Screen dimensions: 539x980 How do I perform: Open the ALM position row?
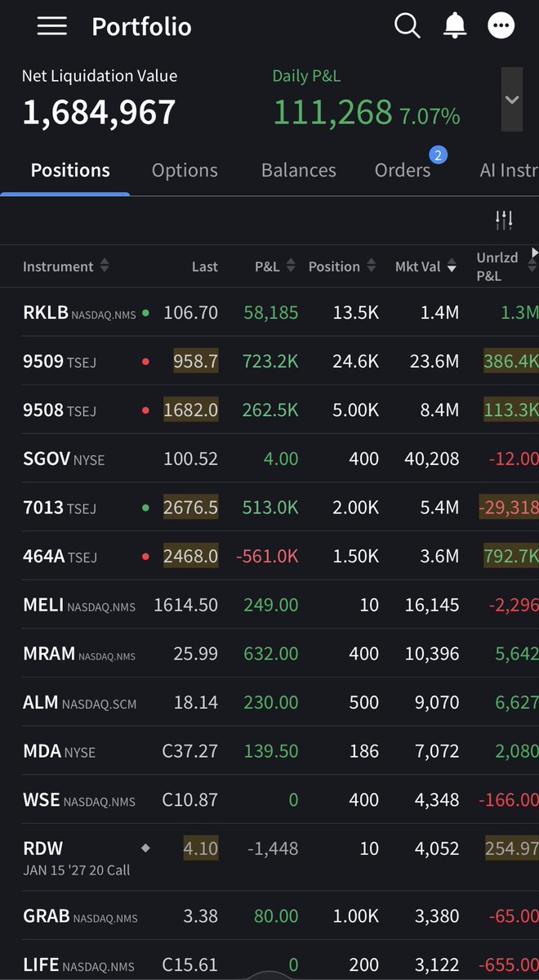269,702
